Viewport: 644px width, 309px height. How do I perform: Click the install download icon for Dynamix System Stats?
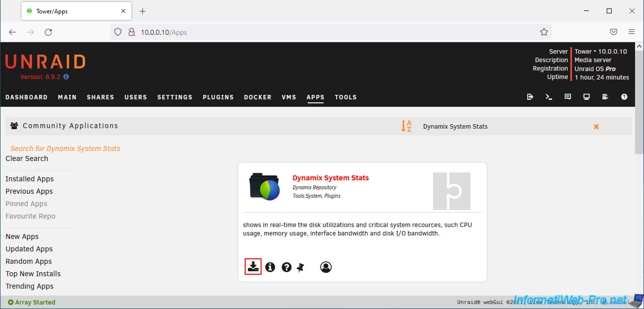point(253,267)
